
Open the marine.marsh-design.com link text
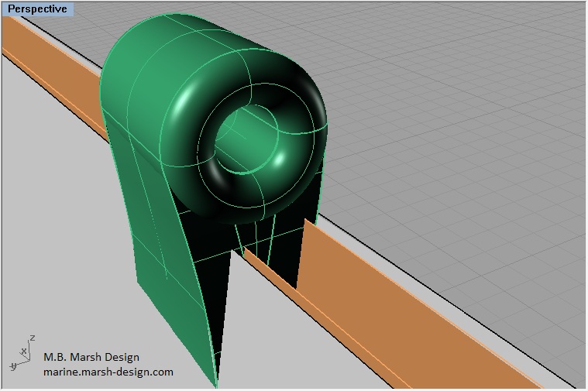point(108,372)
